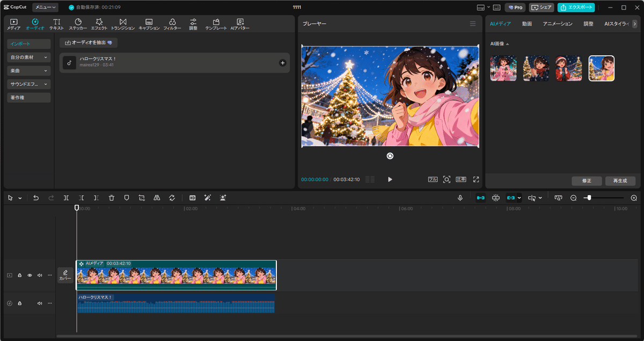This screenshot has height=341, width=644.
Task: Open the エフェクト (Effects) panel
Action: (99, 24)
